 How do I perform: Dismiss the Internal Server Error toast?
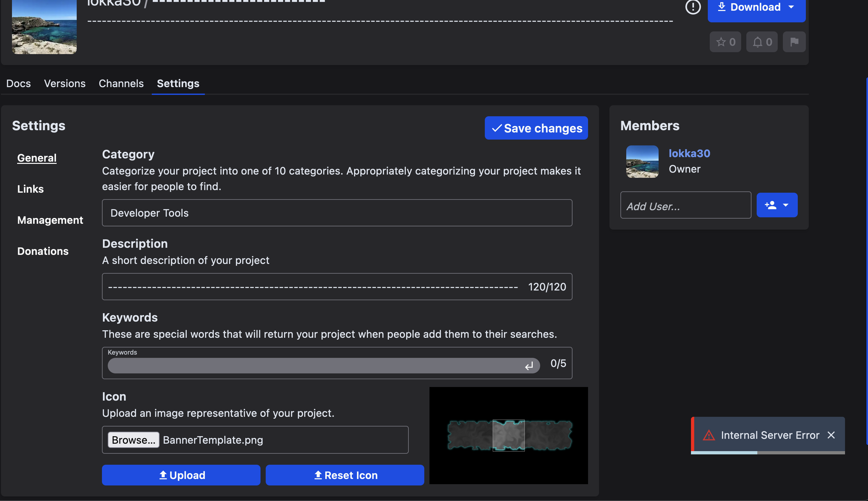[831, 435]
